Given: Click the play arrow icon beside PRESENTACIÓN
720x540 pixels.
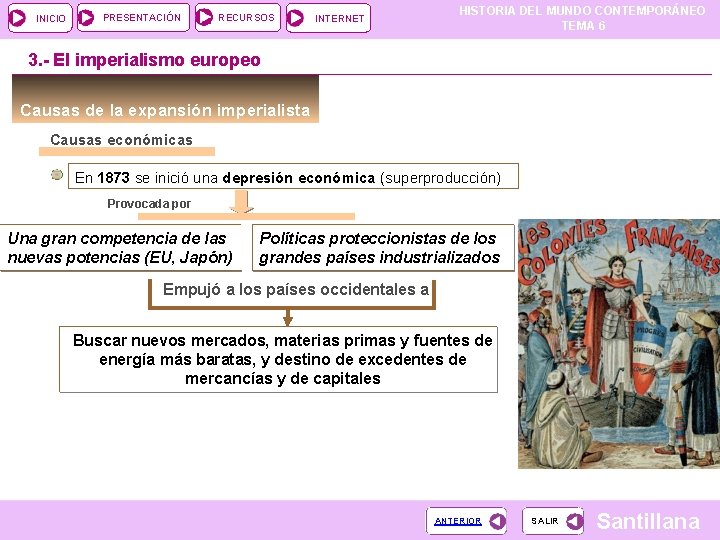Looking at the screenshot, I should 86,18.
